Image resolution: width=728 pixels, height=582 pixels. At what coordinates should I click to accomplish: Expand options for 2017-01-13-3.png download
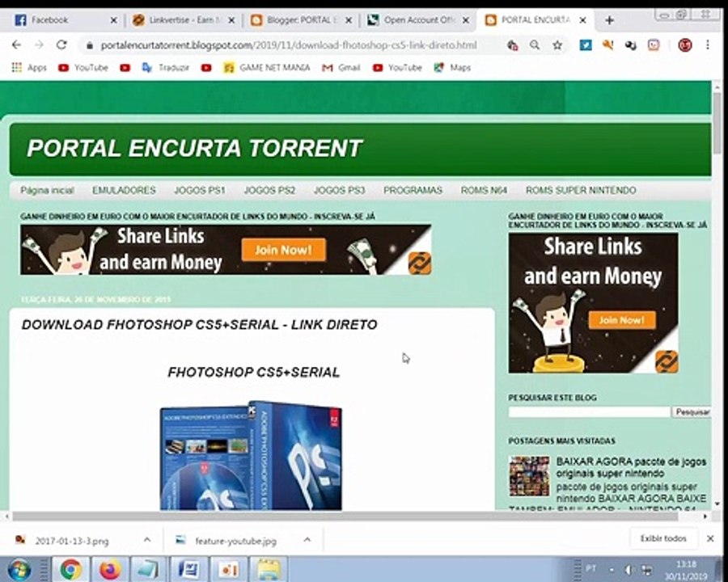click(x=147, y=539)
